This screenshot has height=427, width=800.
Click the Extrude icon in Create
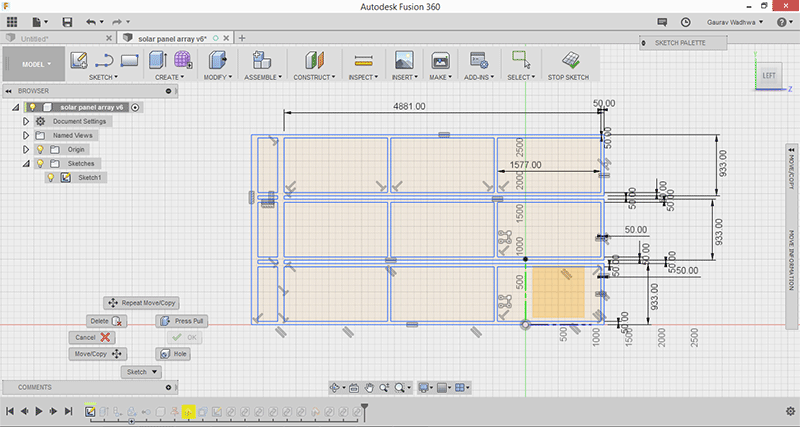tap(158, 60)
